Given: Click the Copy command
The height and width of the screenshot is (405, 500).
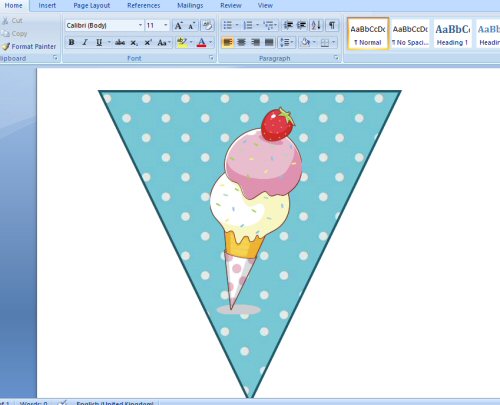Looking at the screenshot, I should coord(14,34).
